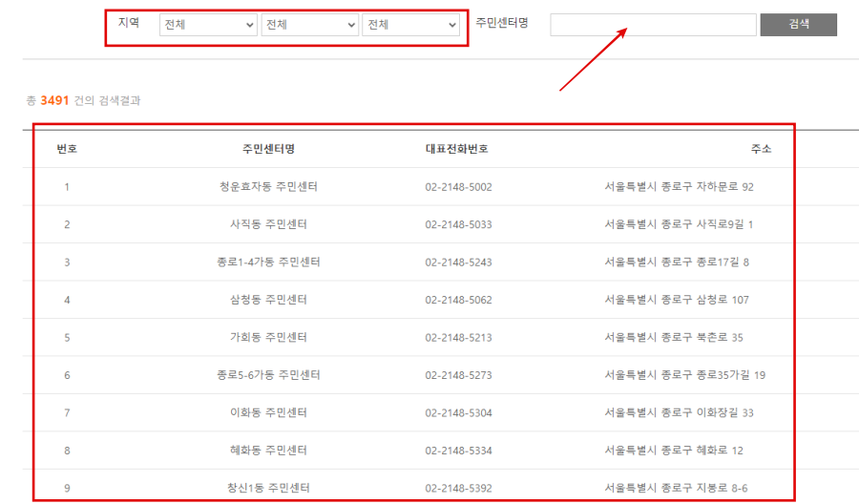The image size is (859, 504).
Task: Click phone number 02-2148-5273
Action: 458,376
